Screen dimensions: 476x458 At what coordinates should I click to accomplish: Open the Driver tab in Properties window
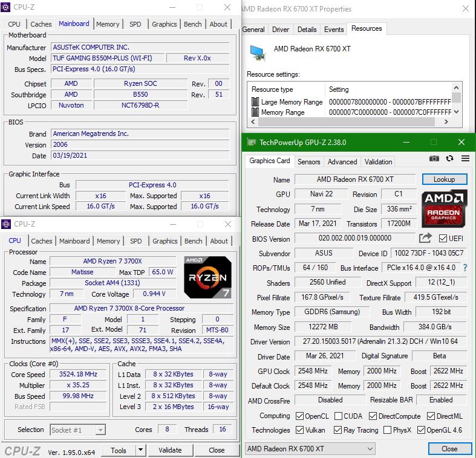(x=280, y=30)
